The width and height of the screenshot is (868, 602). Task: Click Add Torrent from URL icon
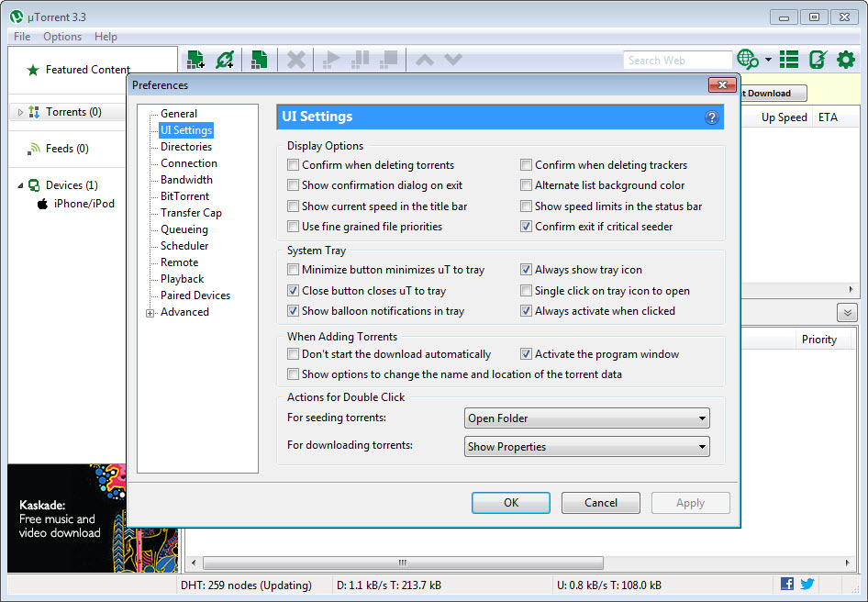(226, 60)
